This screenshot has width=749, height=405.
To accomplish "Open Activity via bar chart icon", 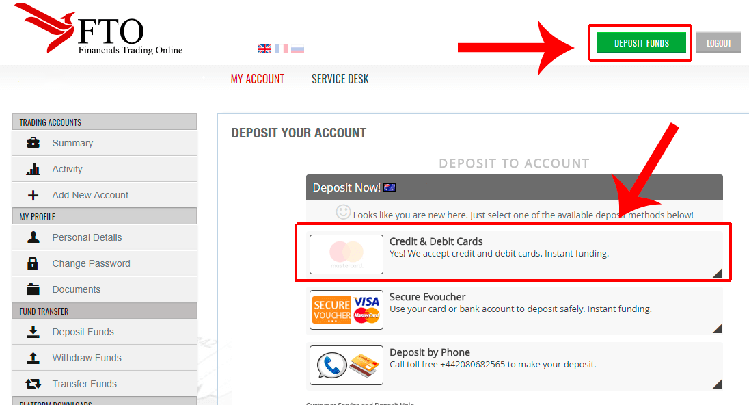I will 33,169.
